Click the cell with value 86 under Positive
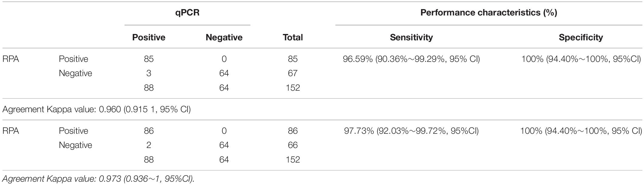 tap(149, 131)
